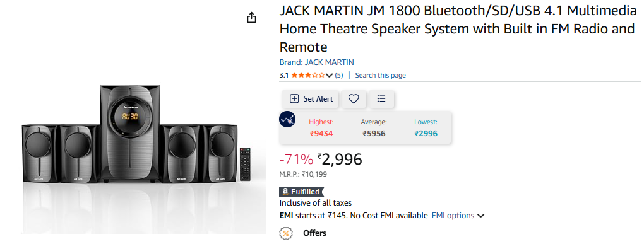Click the Average price ₹5956 value

pos(374,133)
